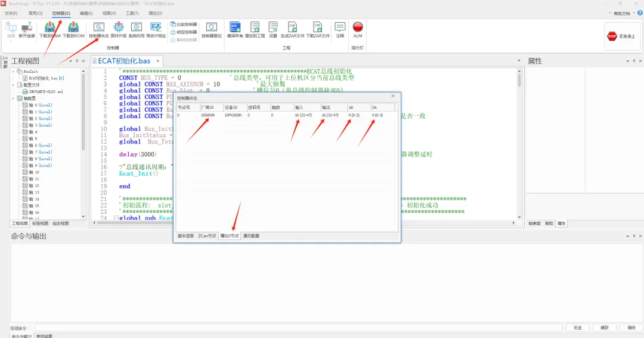The width and height of the screenshot is (644, 338).
Task: Switch to the ZCan节点 tab
Action: [x=207, y=236]
